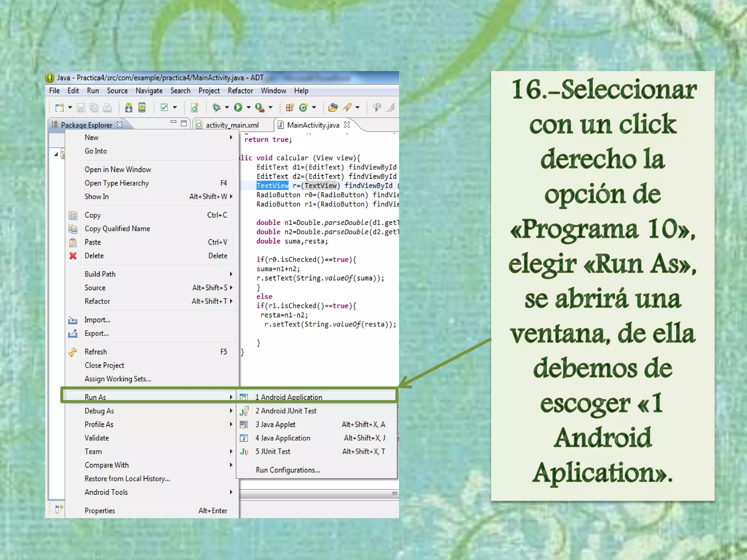The height and width of the screenshot is (560, 747).
Task: Click the New Java Class icon
Action: pos(303,108)
